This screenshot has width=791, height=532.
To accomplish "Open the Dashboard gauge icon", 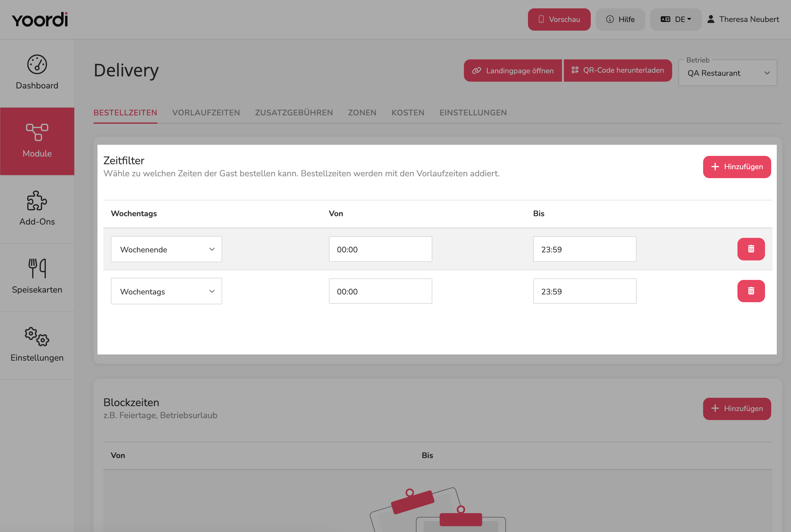I will tap(37, 64).
